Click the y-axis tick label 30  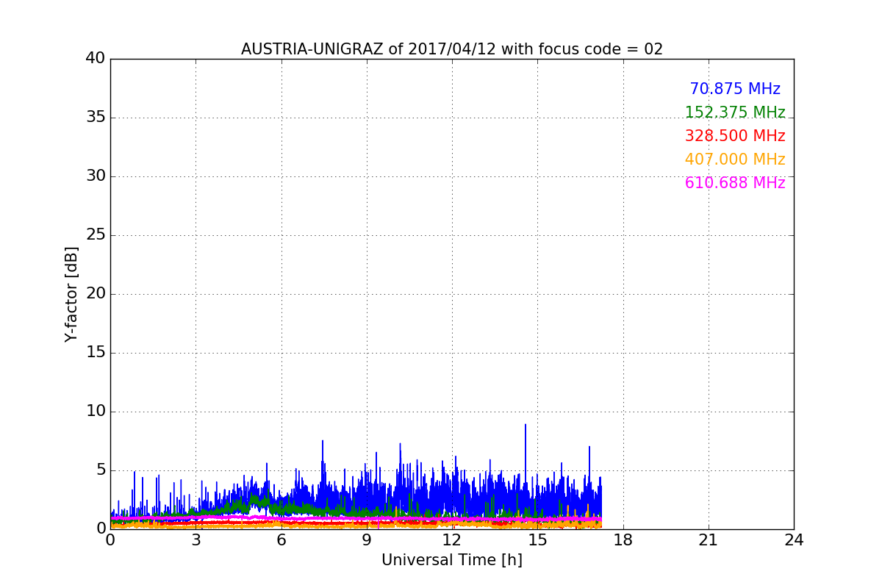click(x=96, y=176)
